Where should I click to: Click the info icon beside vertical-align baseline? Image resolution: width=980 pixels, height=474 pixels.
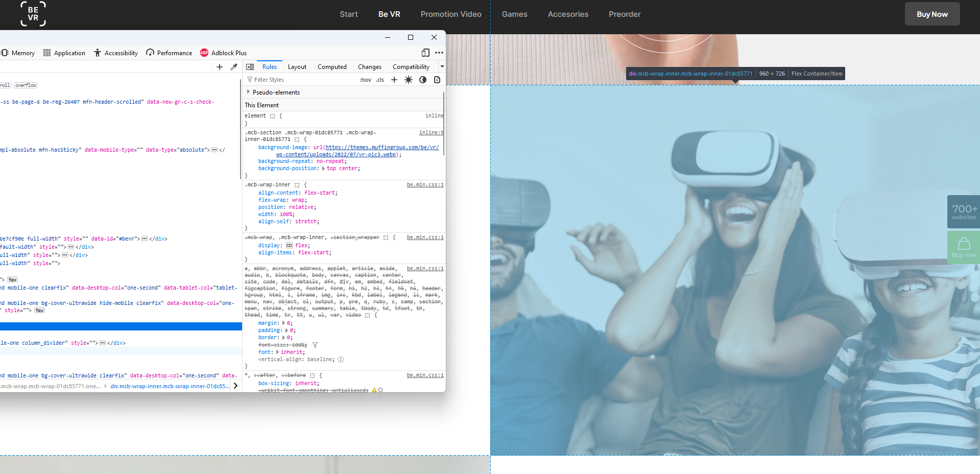point(341,360)
